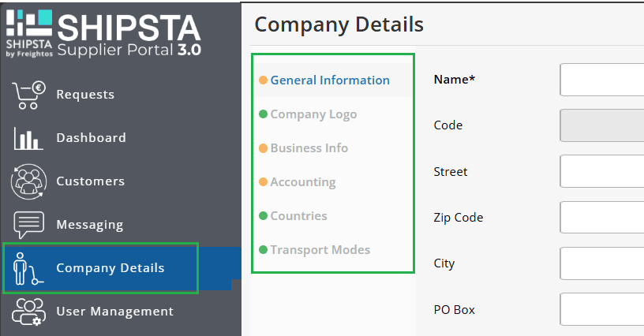
Task: Click the orange status dot beside Accounting
Action: pos(264,181)
